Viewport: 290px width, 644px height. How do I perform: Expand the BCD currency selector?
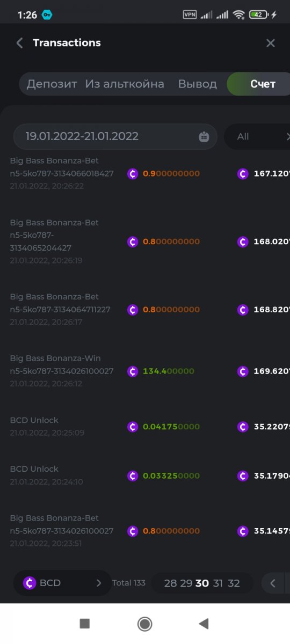(62, 583)
